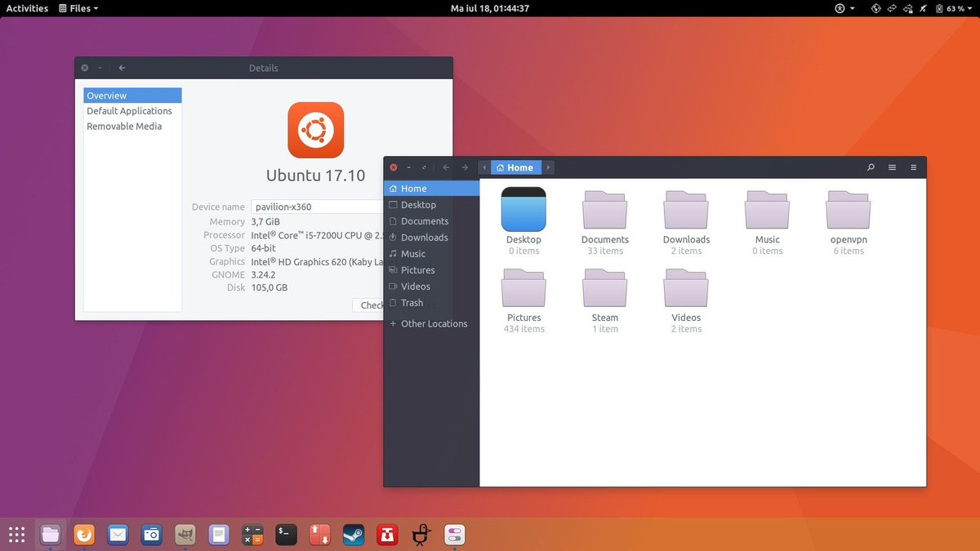This screenshot has width=980, height=551.
Task: Open the Desktop folder icon
Action: (x=523, y=210)
